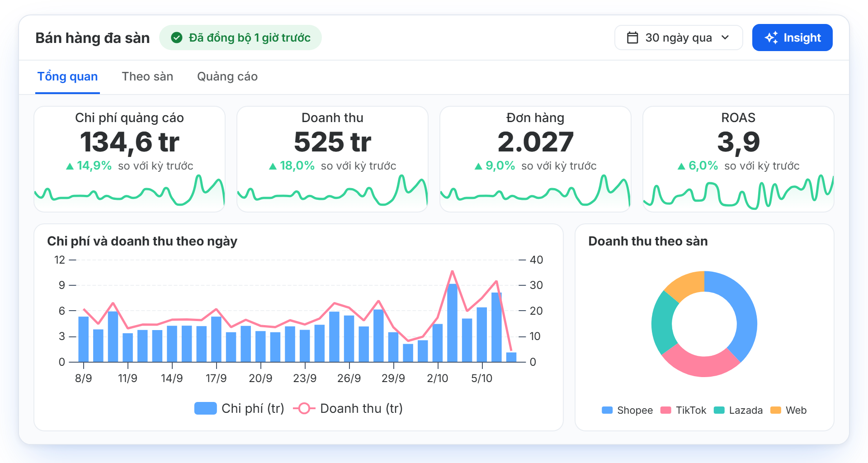Toggle the Chi phí (tr) legend series
This screenshot has width=868, height=463.
239,408
